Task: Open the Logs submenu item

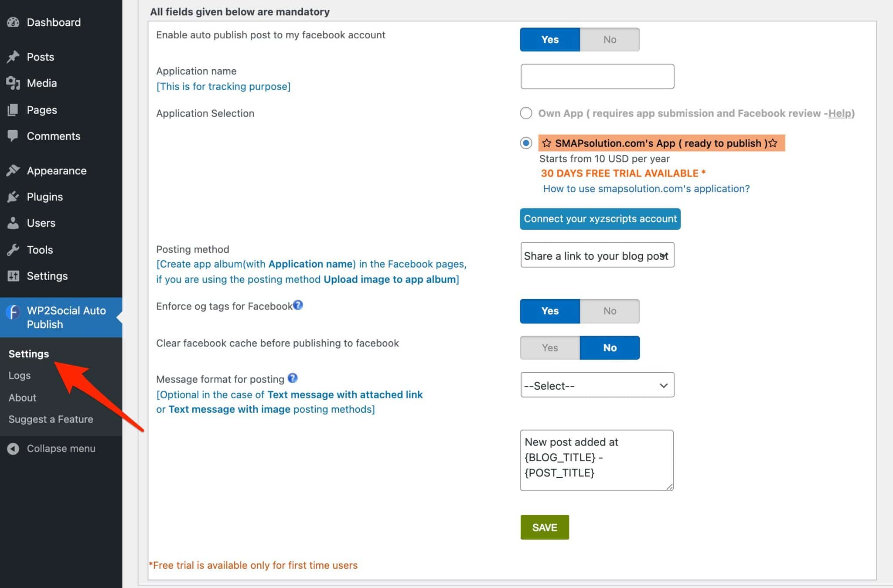Action: click(19, 375)
